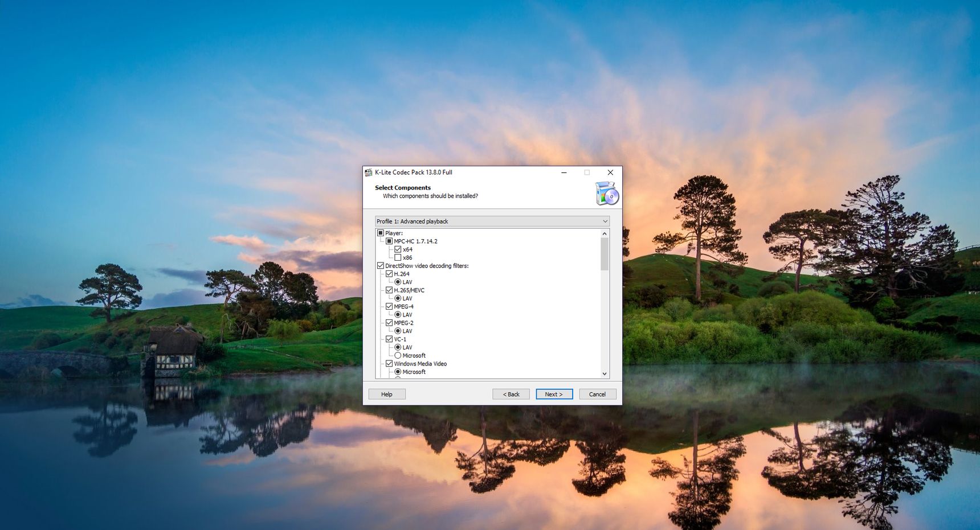The image size is (980, 530).
Task: Uncheck the Windows Media Video checkbox
Action: point(389,364)
